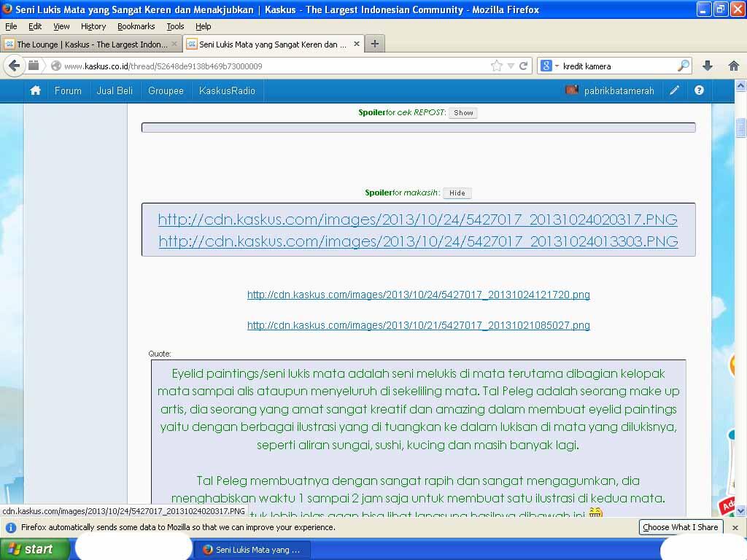
Task: Select the Firefox taskbar window button
Action: click(253, 550)
